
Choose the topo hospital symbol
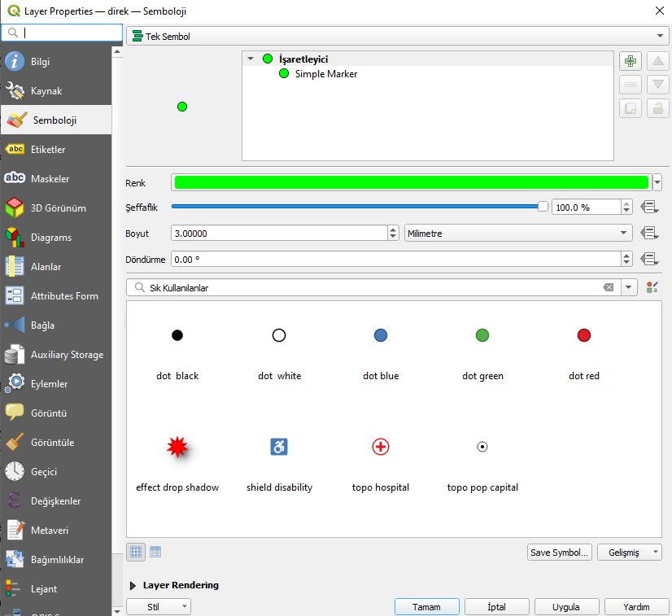(x=380, y=462)
